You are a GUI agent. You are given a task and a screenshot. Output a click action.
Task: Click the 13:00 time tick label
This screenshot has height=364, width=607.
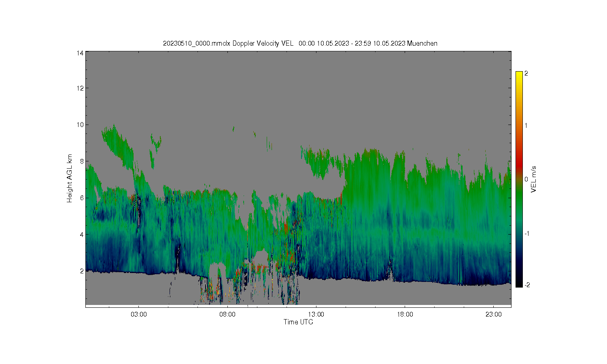(x=316, y=314)
